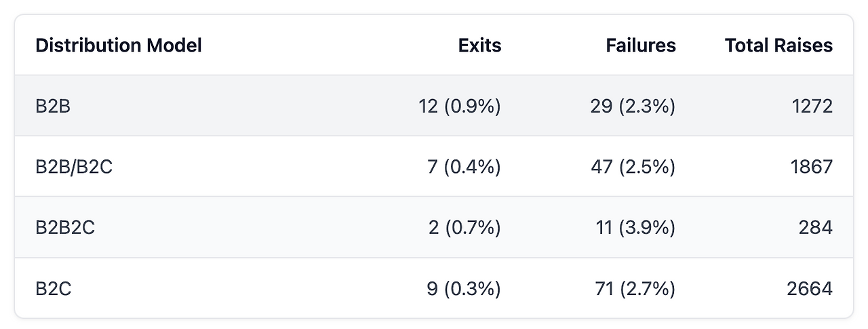
Task: Click B2B/B2C exits value 7 (0.4%)
Action: 465,167
